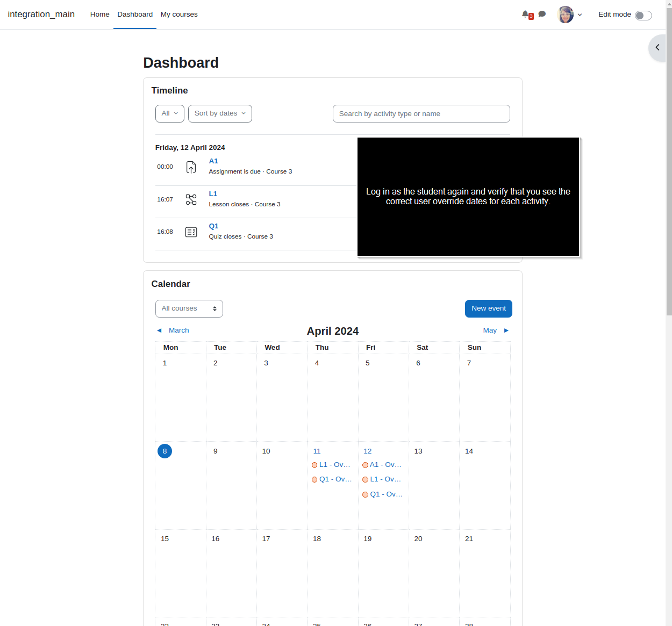Image resolution: width=672 pixels, height=626 pixels.
Task: Click the L1 lesson icon
Action: coord(191,200)
